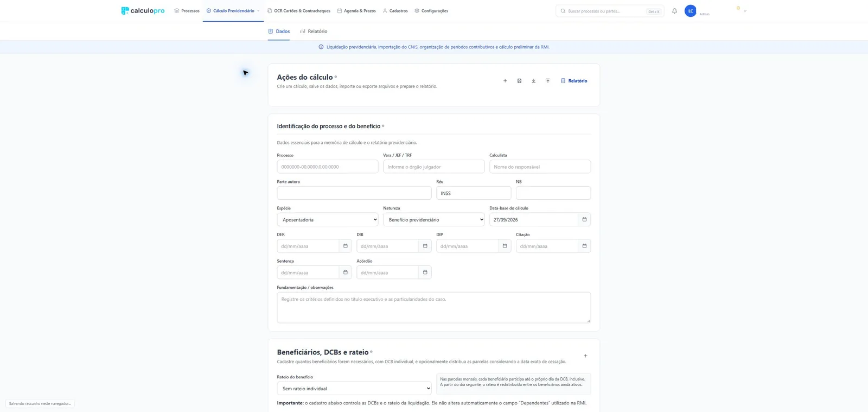Switch to the Dados tab
868x412 pixels.
pyautogui.click(x=279, y=31)
